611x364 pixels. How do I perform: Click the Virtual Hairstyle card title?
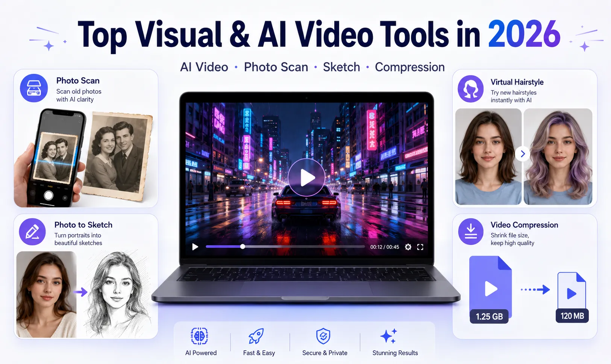click(517, 82)
